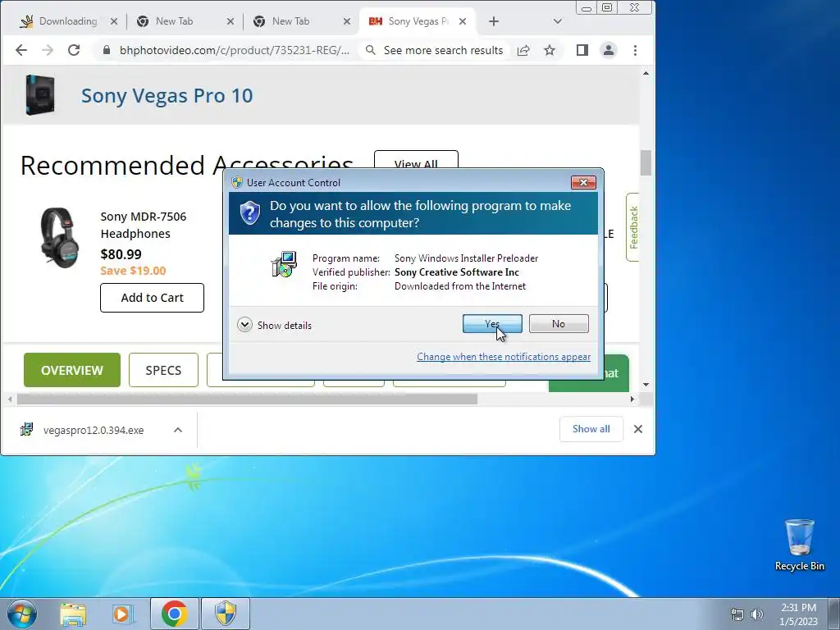840x630 pixels.
Task: Click Chrome icon in taskbar
Action: (174, 614)
